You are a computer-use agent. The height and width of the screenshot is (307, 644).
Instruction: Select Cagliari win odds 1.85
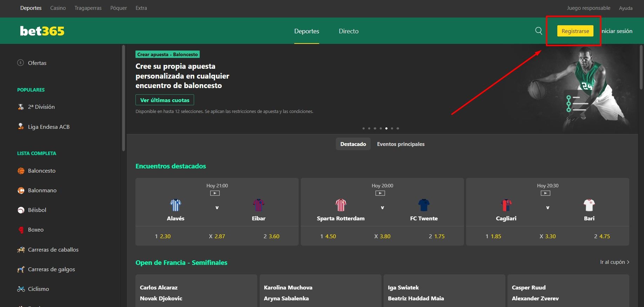[493, 236]
